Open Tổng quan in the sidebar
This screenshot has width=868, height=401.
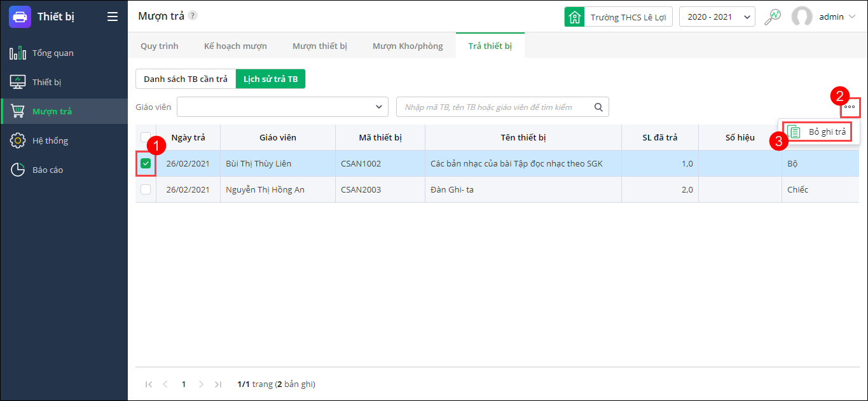point(64,53)
